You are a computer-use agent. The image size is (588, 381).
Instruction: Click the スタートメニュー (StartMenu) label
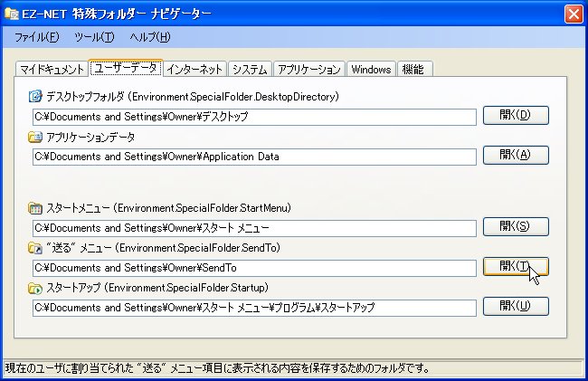[x=169, y=208]
